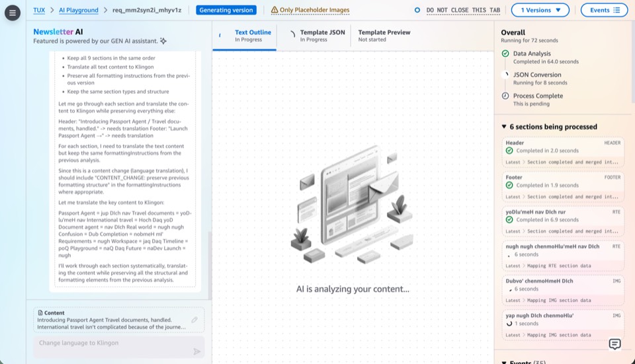This screenshot has width=635, height=364.
Task: Click the right panel vertical scrollbar
Action: click(633, 61)
